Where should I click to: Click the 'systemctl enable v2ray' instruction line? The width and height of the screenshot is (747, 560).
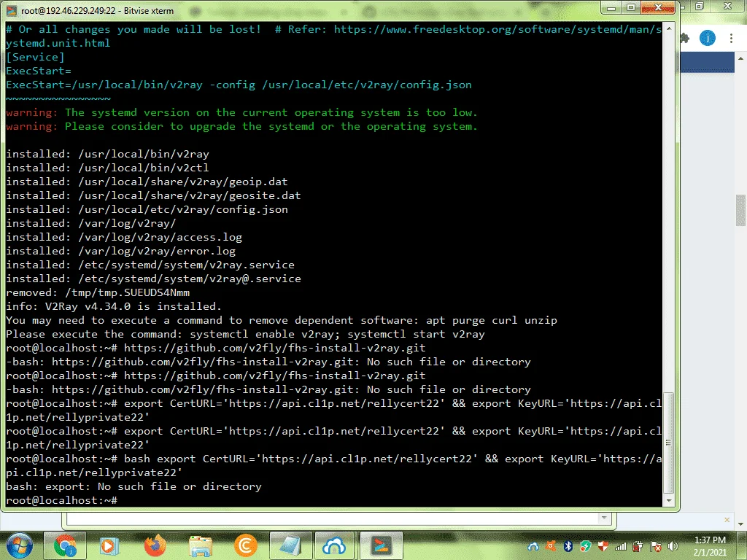click(245, 334)
